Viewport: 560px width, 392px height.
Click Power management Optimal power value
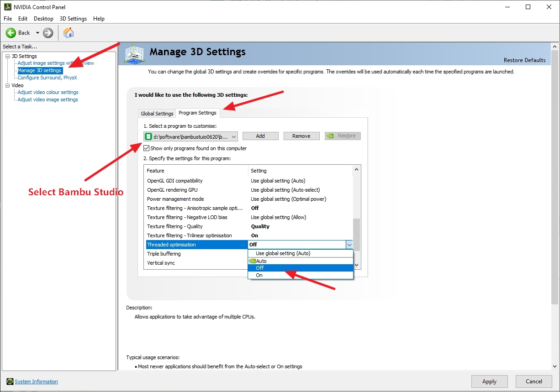point(289,199)
